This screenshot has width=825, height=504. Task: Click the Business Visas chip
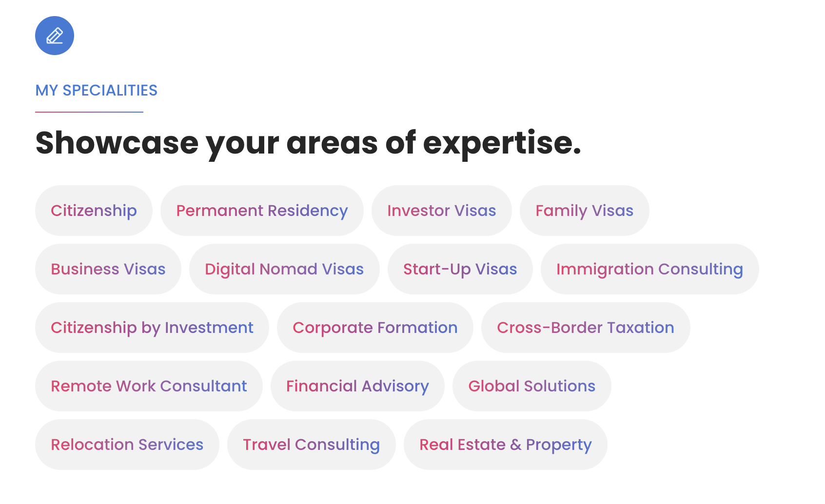(x=108, y=269)
